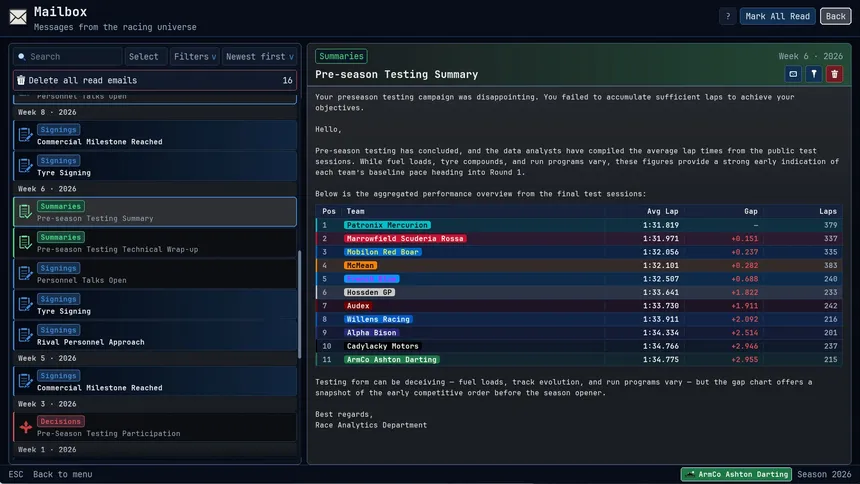Screen dimensions: 860x484
Task: Click the Summaries category tag in email header
Action: point(341,56)
